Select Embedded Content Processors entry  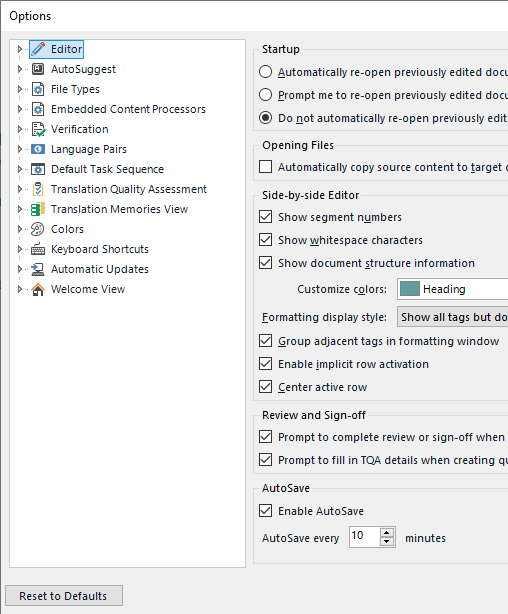pos(128,109)
